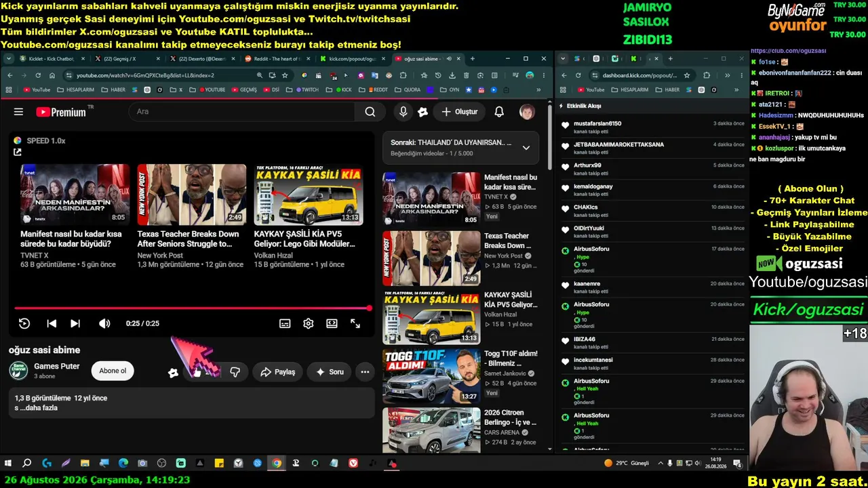Open YouTube notifications bell
The width and height of the screenshot is (868, 488).
tap(499, 112)
